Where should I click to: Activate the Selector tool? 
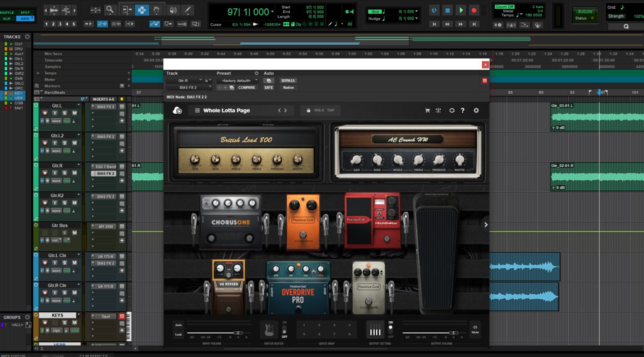[142, 10]
